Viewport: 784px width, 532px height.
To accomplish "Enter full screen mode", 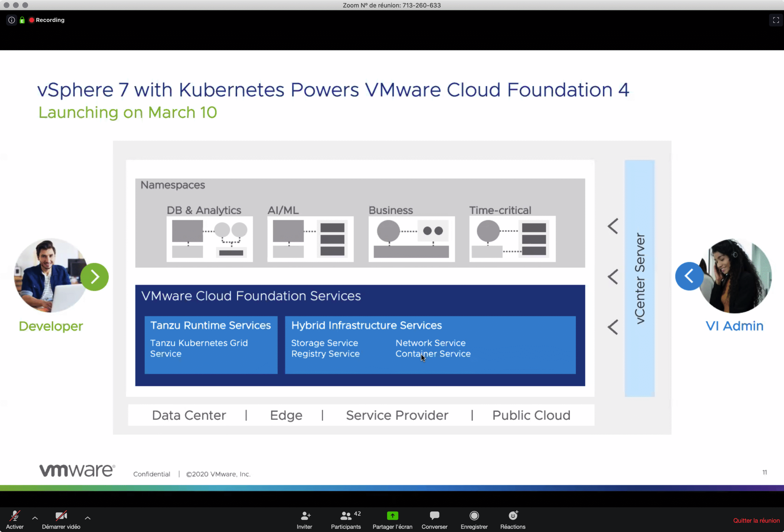I will click(x=775, y=20).
